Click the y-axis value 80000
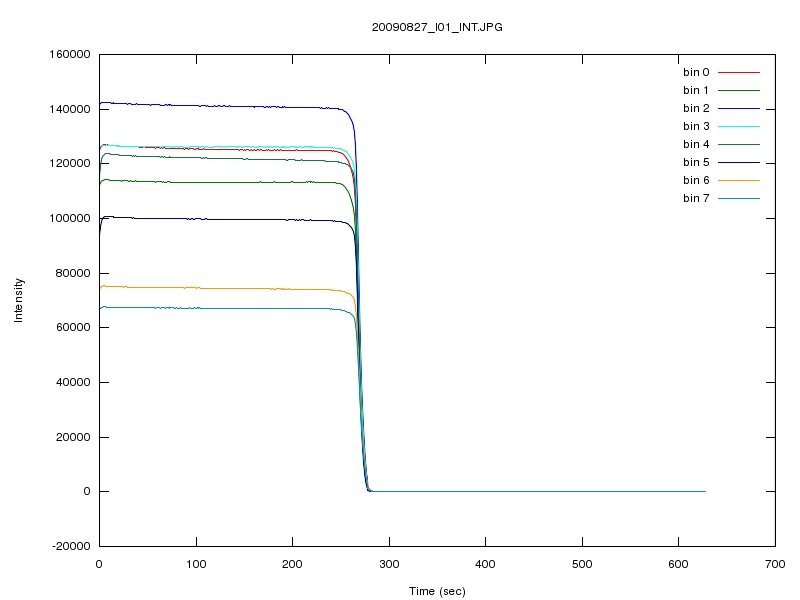 pos(72,273)
